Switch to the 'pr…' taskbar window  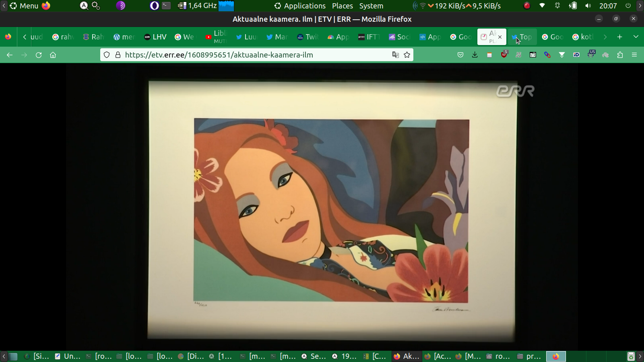(x=529, y=356)
